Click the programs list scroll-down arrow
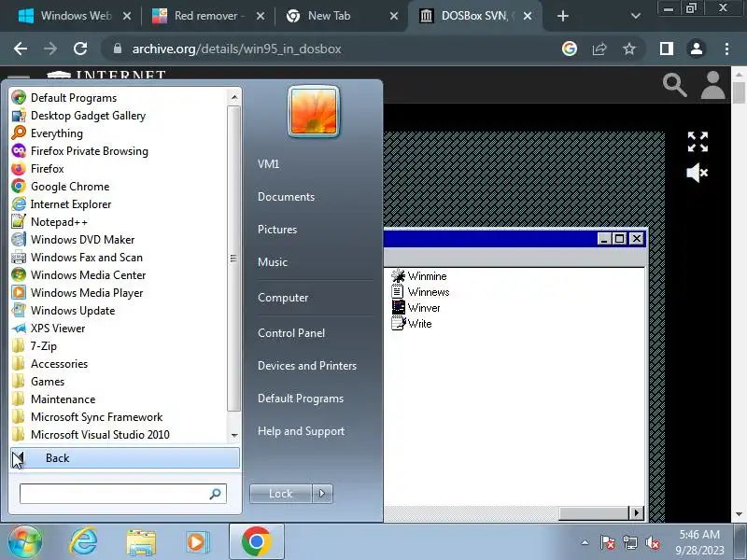This screenshot has height=560, width=747. (x=234, y=435)
